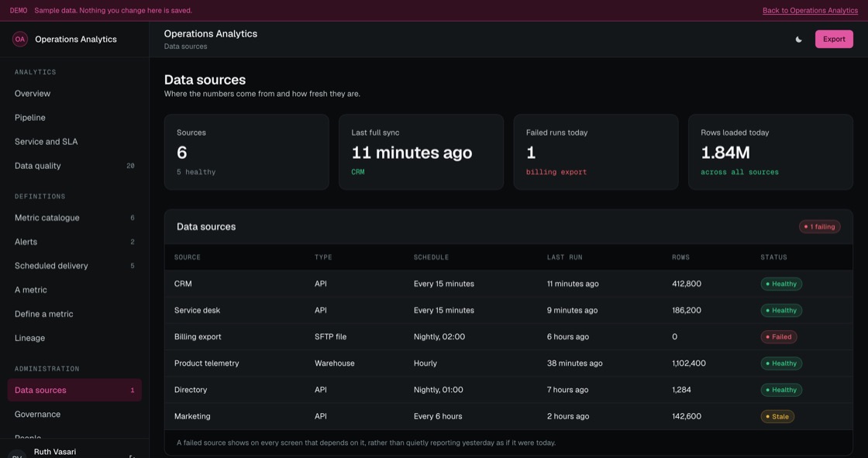Image resolution: width=868 pixels, height=458 pixels.
Task: Click the 1 failing badge
Action: (x=819, y=226)
